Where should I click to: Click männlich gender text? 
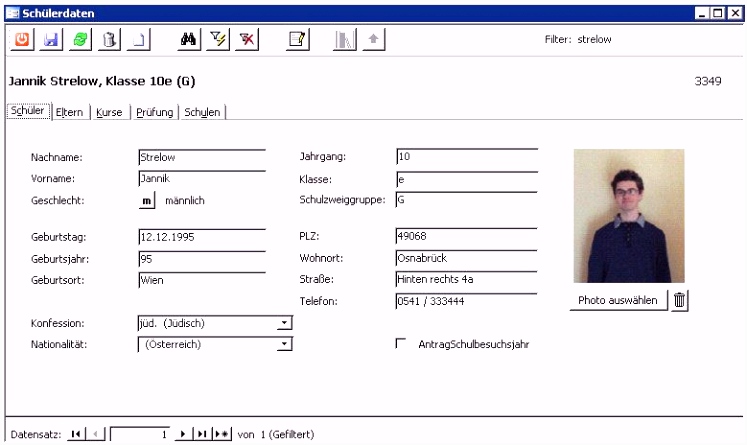coord(185,201)
